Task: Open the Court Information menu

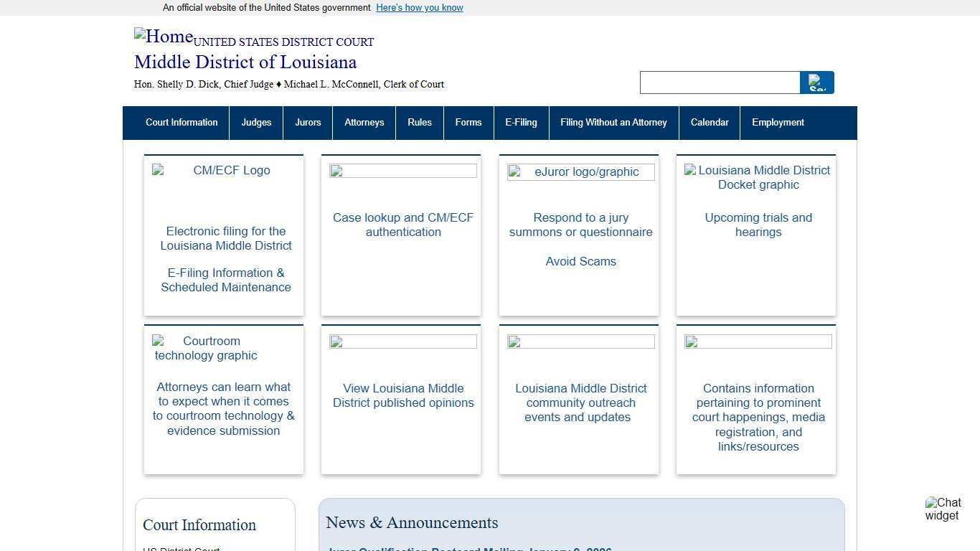Action: (182, 123)
